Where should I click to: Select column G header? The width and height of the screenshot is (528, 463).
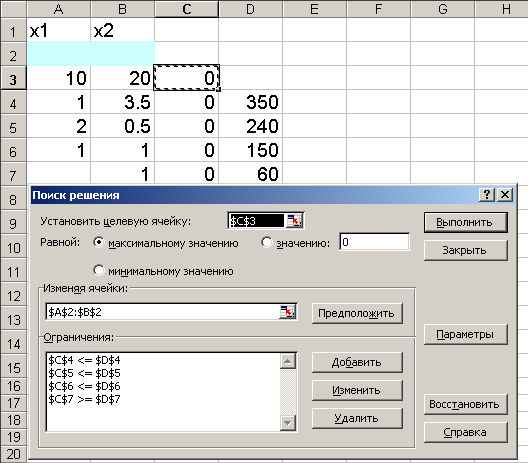point(442,9)
